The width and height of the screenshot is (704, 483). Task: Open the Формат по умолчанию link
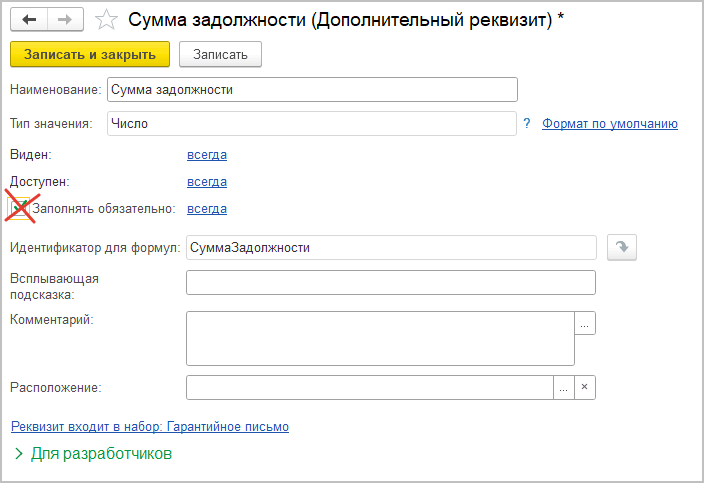coord(610,123)
